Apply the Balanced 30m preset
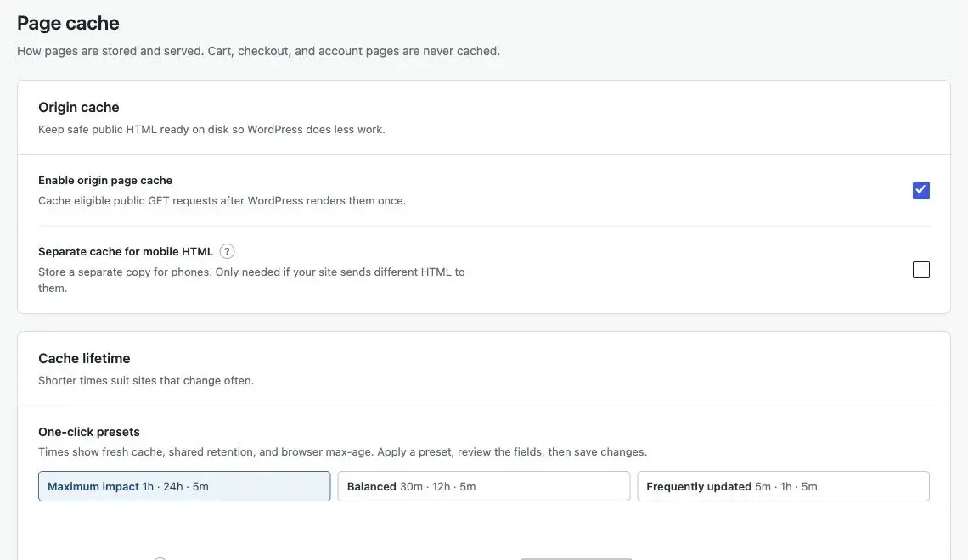968x560 pixels. point(483,486)
